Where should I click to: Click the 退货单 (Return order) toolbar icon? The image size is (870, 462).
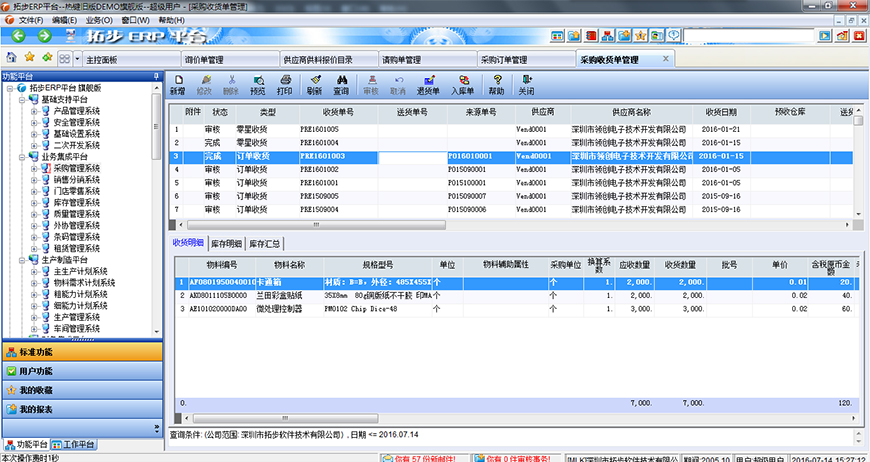428,84
